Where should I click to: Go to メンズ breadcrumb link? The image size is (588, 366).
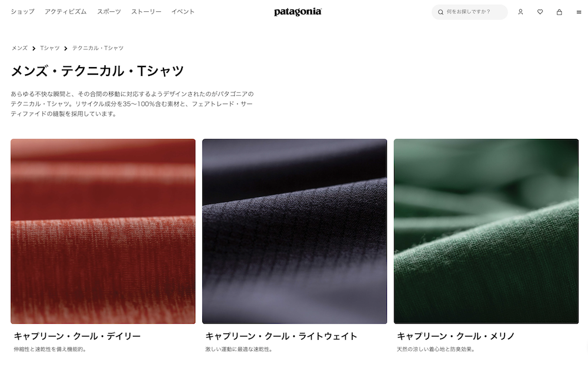pyautogui.click(x=19, y=48)
